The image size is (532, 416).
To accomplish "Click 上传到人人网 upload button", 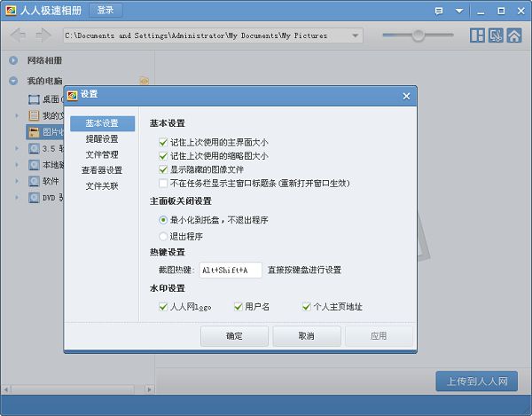I will [x=477, y=381].
